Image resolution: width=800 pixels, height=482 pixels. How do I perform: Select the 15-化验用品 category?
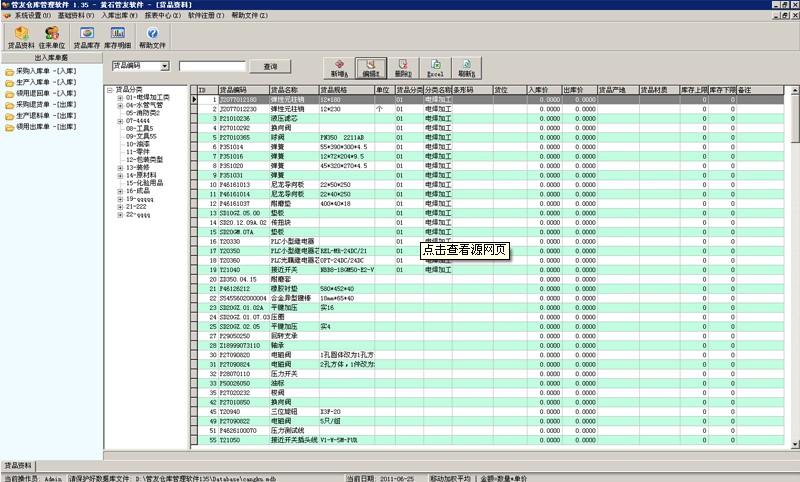(x=144, y=183)
